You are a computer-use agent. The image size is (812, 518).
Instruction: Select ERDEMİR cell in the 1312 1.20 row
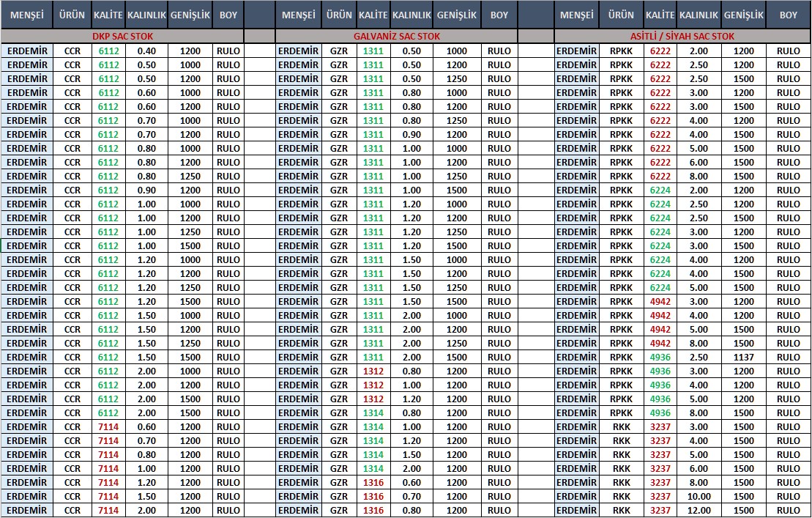pos(298,399)
